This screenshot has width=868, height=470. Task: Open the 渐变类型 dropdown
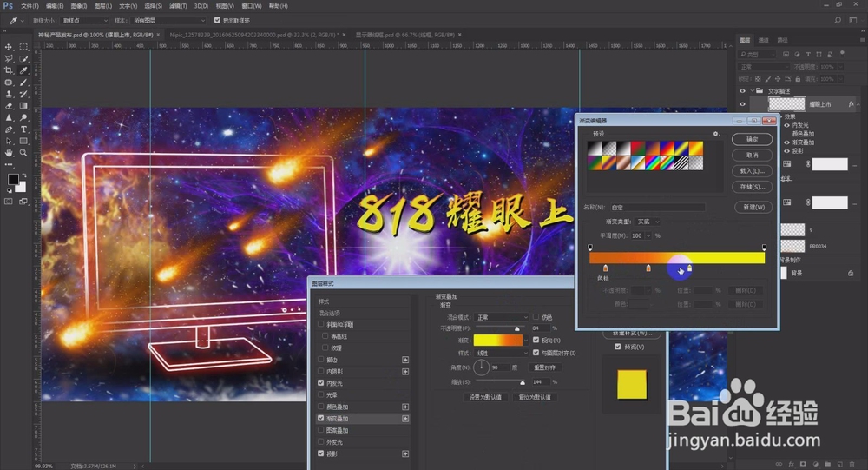coord(648,222)
